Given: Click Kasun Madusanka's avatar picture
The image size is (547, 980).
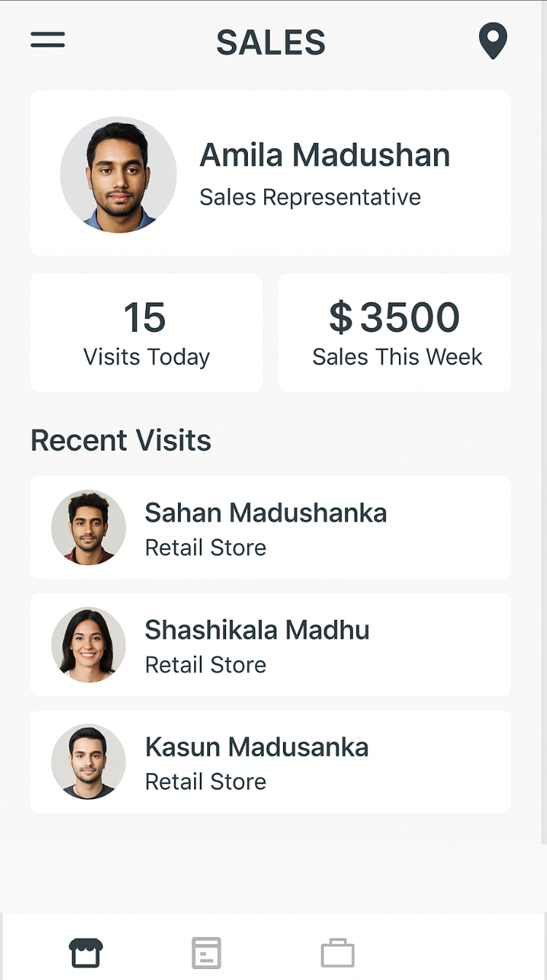Looking at the screenshot, I should pyautogui.click(x=88, y=761).
